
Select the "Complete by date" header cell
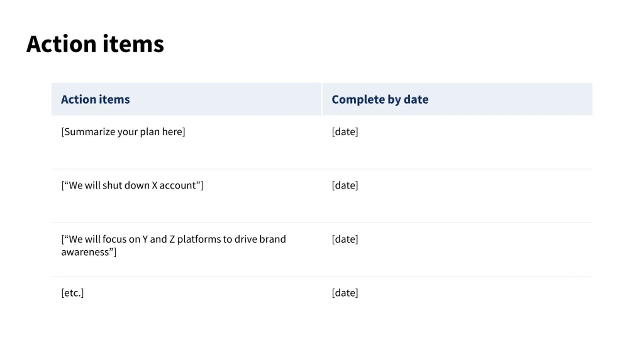tap(457, 99)
